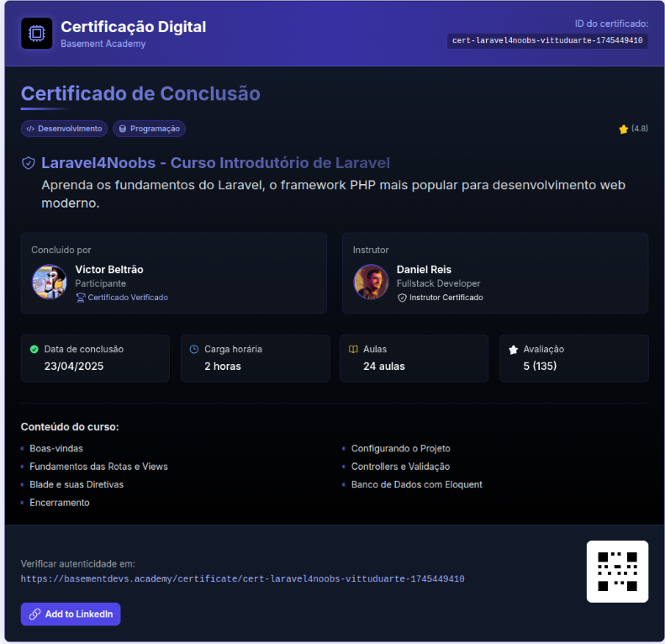Click Instrutor Certificado label

tap(446, 298)
